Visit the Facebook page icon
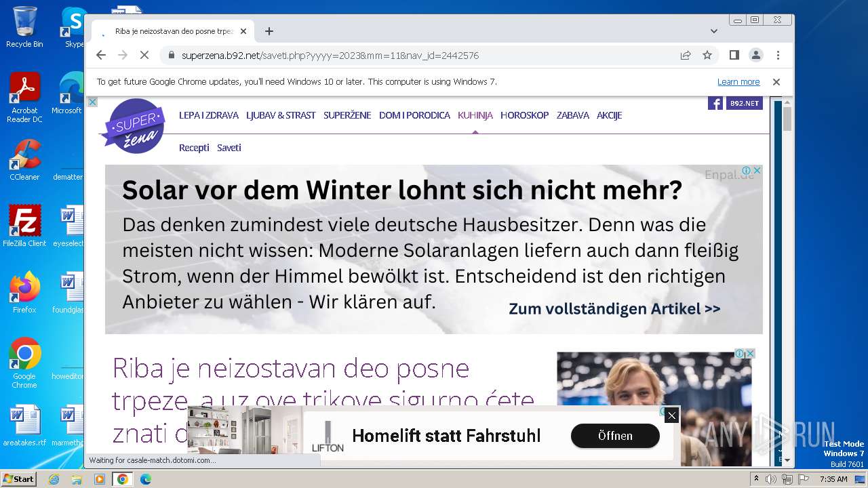This screenshot has height=488, width=868. [x=715, y=103]
